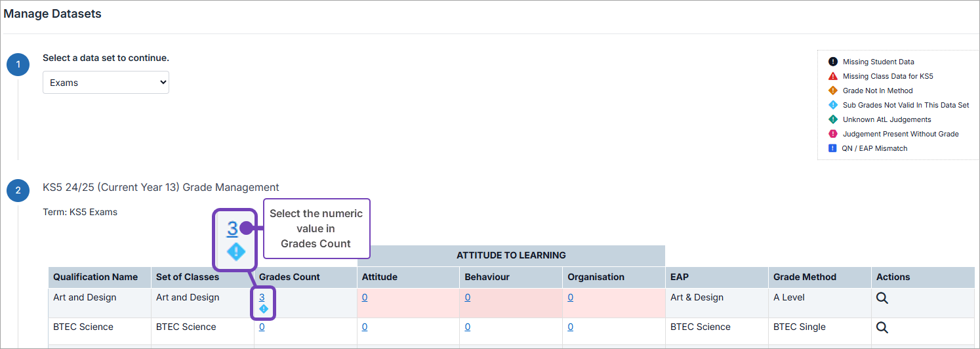Viewport: 980px width, 349px height.
Task: Click the teal Unknown AtL Judgements icon
Action: pyautogui.click(x=833, y=119)
